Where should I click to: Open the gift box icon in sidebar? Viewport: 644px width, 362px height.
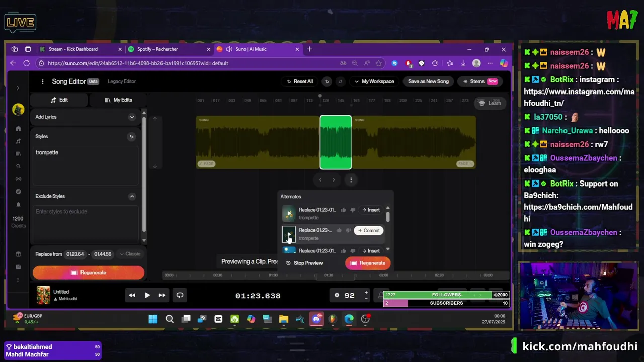(x=18, y=254)
